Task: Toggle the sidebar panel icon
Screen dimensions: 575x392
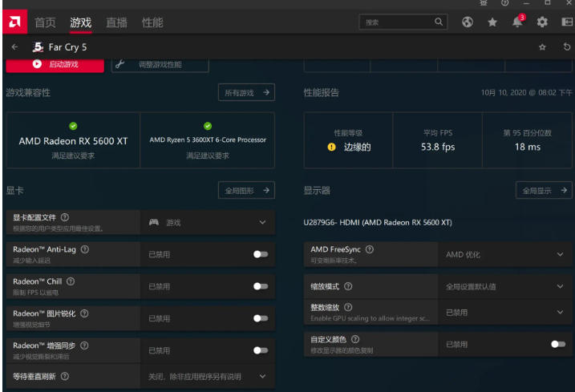Action: point(567,22)
